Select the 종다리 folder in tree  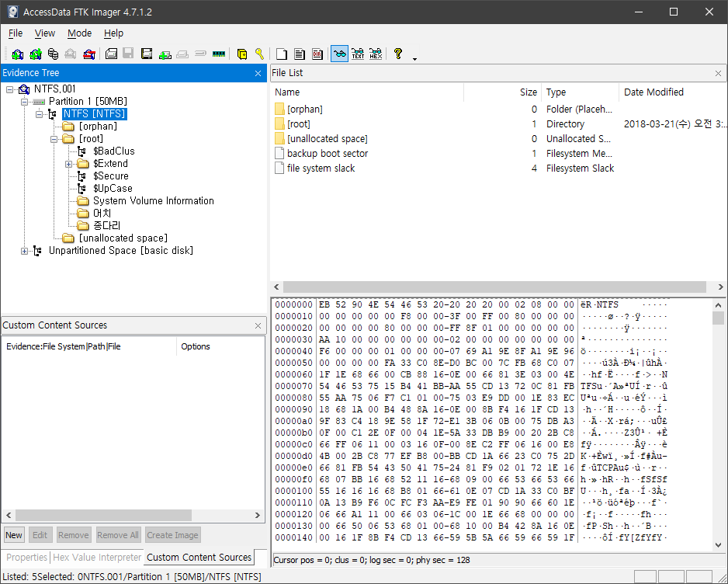click(106, 226)
